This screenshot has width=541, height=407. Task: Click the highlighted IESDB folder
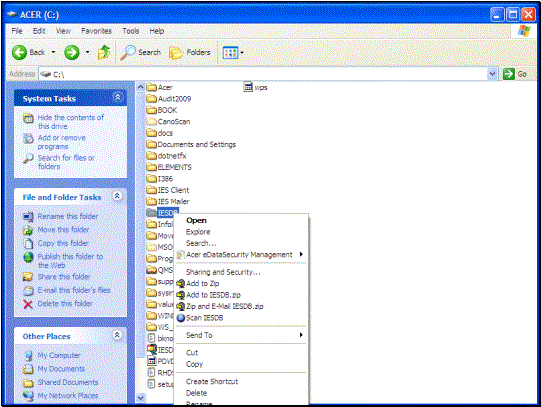[162, 213]
